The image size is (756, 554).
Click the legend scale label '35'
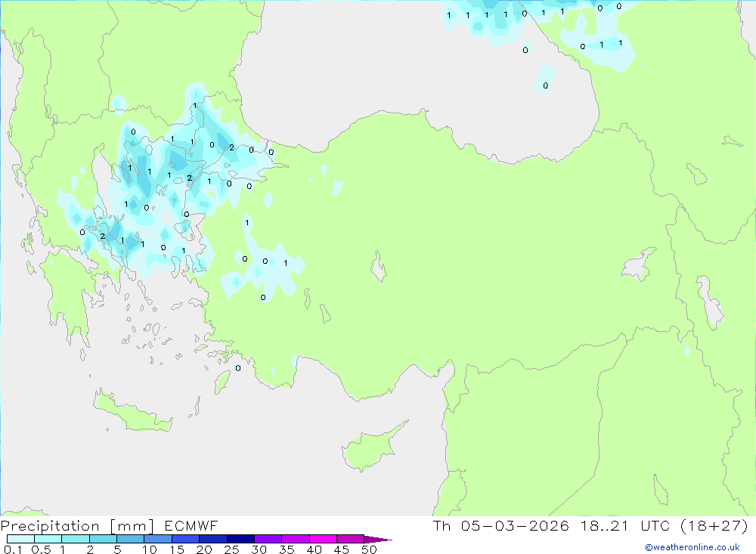pyautogui.click(x=287, y=549)
